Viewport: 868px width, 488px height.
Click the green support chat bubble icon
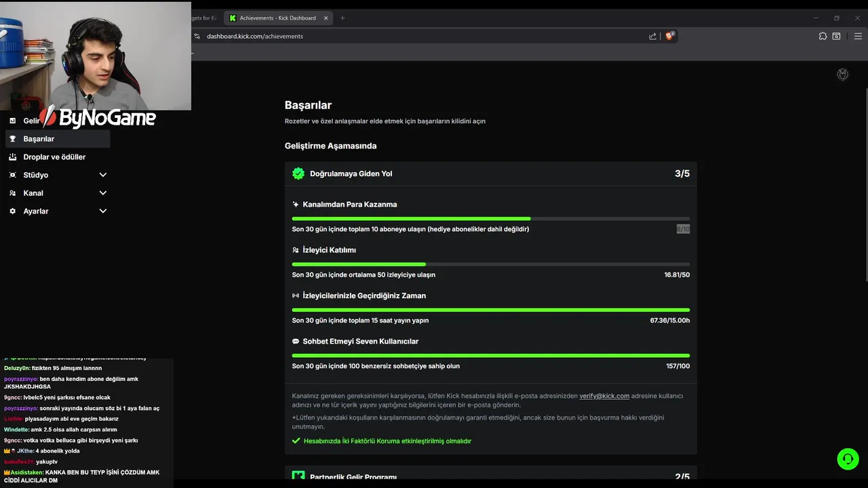(x=848, y=459)
